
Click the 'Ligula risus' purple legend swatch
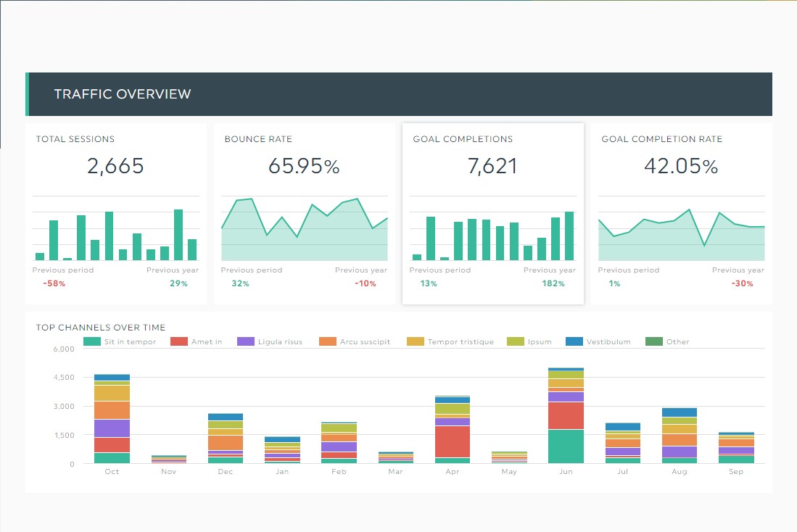[246, 342]
